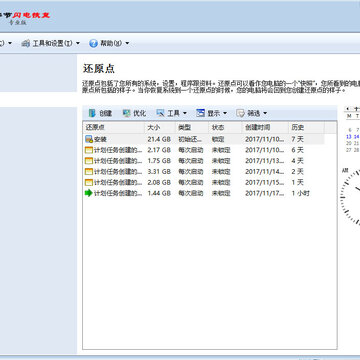The height and width of the screenshot is (360, 360).
Task: Open the 显示 toolbar dropdown
Action: [211, 113]
